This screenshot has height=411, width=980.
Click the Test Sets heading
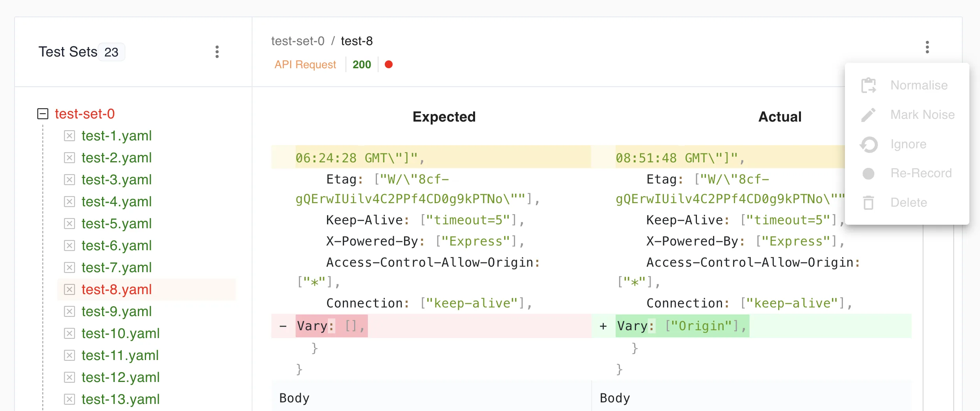point(68,52)
